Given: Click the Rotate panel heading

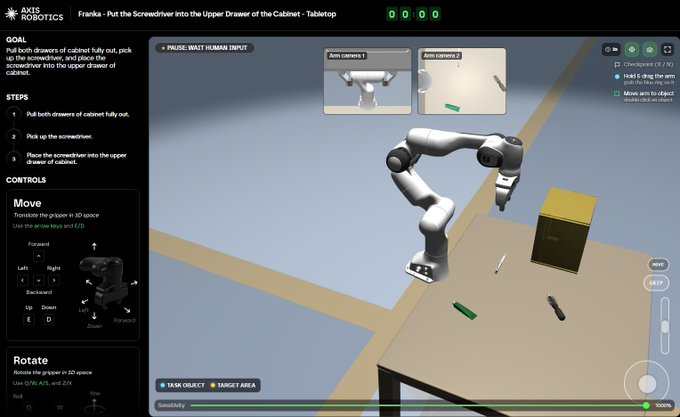Looking at the screenshot, I should pos(30,361).
